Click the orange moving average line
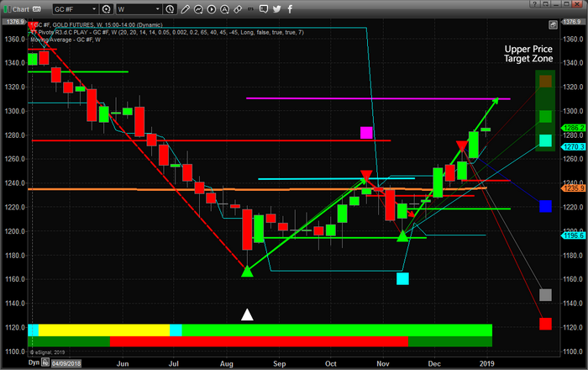 tap(257, 189)
